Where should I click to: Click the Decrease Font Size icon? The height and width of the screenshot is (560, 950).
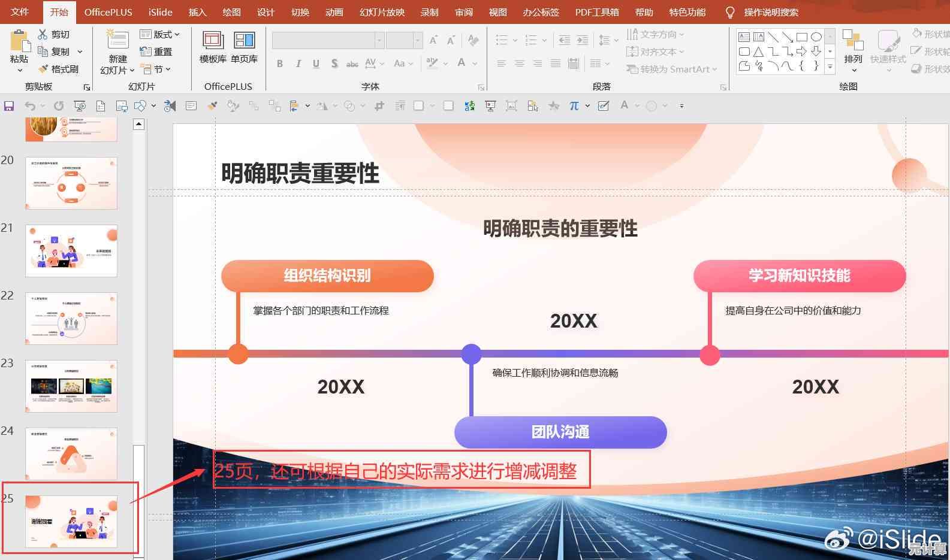click(451, 40)
